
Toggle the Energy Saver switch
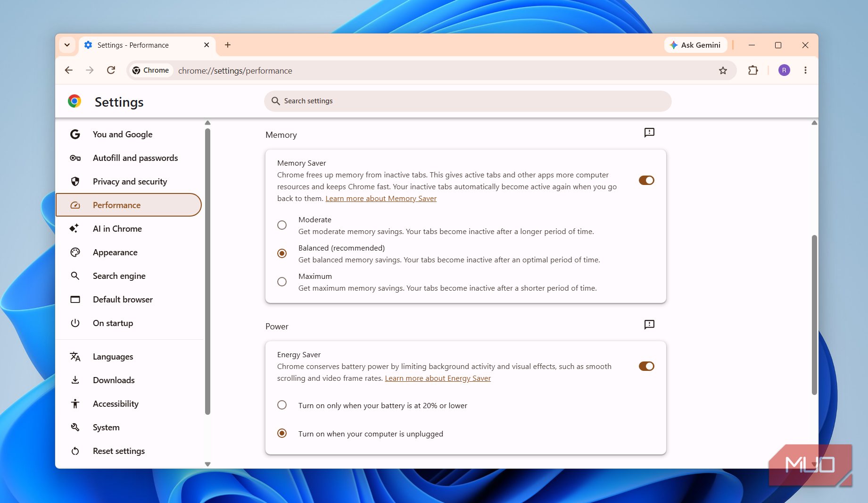646,366
